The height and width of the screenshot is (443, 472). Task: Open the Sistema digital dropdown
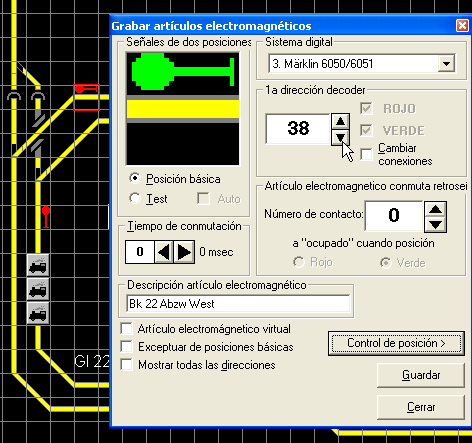click(x=446, y=63)
